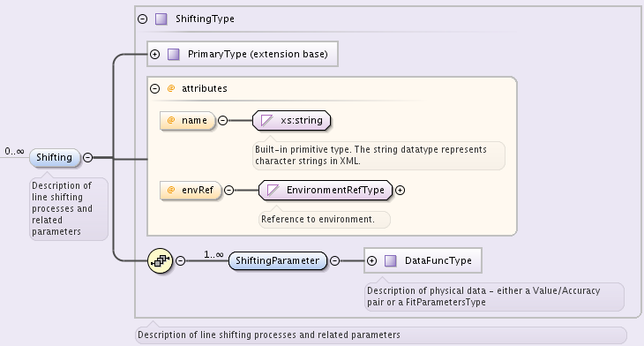Viewport: 644px width, 346px height.
Task: Select the ShiftingParameter element
Action: pyautogui.click(x=278, y=260)
